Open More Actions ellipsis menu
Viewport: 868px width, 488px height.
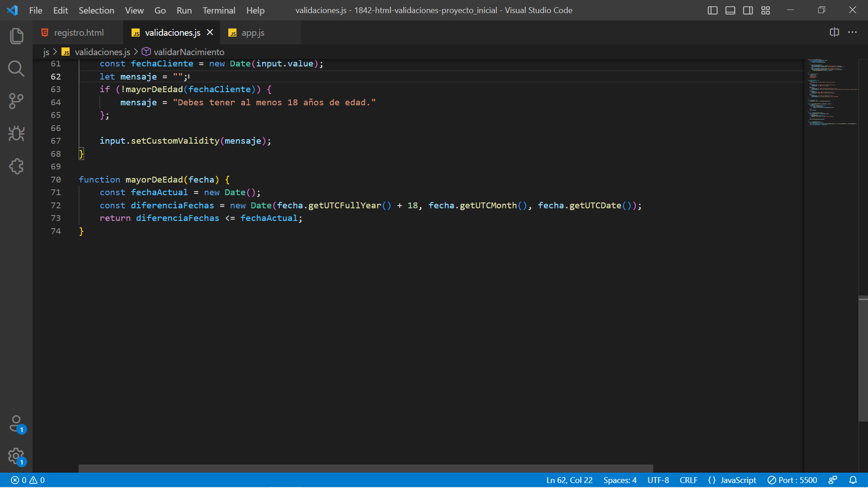[x=852, y=32]
